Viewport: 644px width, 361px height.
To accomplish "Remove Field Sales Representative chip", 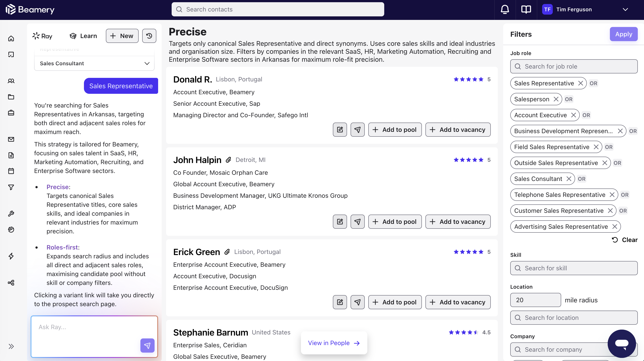I will pyautogui.click(x=596, y=147).
